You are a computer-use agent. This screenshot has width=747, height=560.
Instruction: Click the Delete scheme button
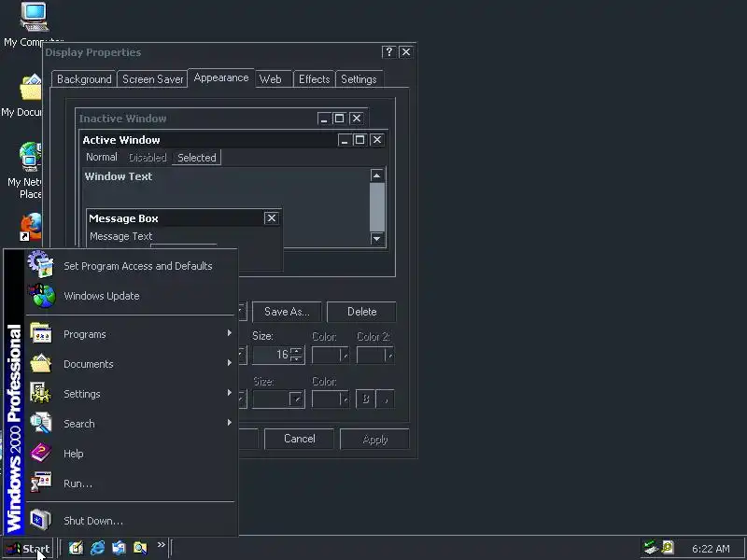coord(361,312)
